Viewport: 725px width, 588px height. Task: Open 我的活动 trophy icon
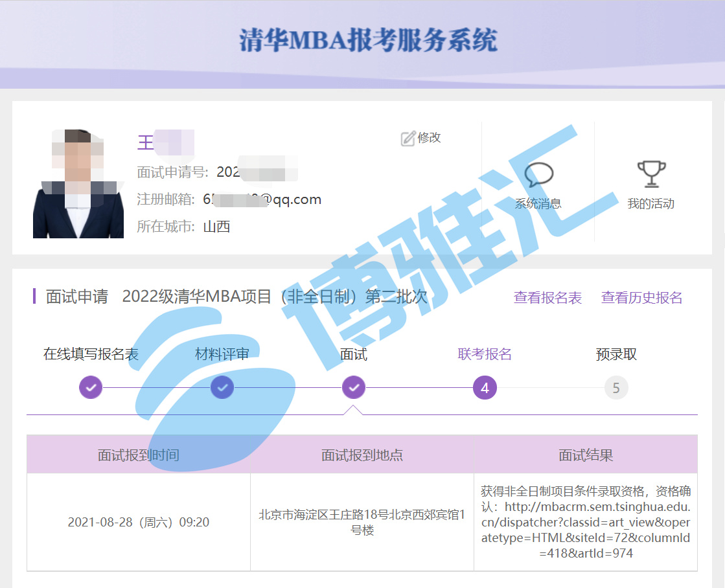point(652,174)
